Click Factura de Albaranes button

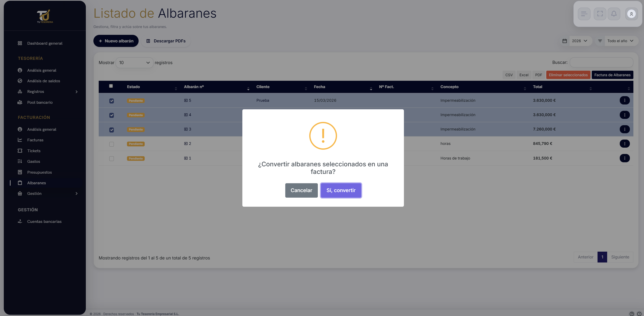click(x=612, y=75)
